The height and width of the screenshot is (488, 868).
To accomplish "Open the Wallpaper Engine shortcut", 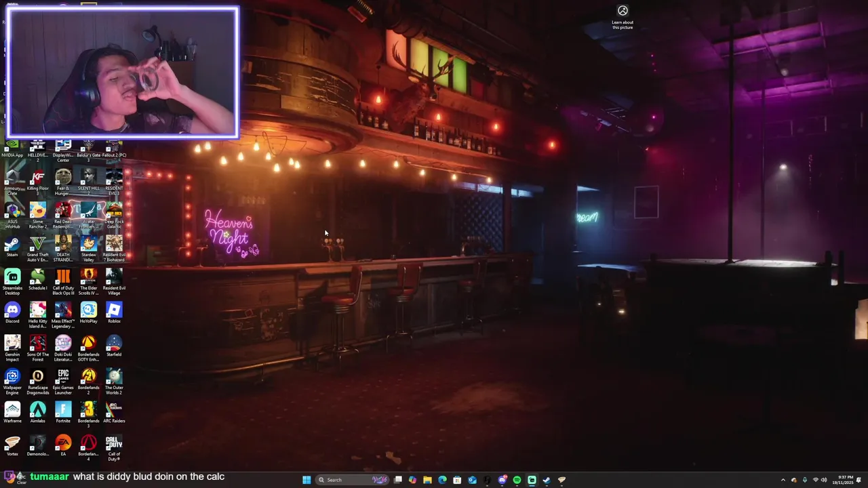I will [12, 382].
